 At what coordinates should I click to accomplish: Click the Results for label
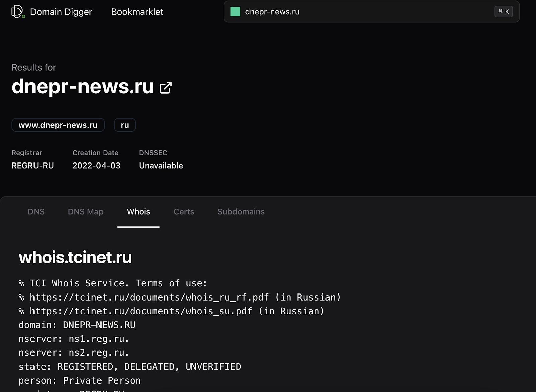[34, 67]
